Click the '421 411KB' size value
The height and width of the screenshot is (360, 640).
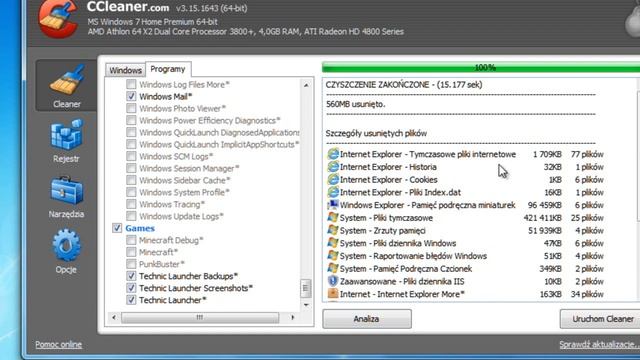(542, 218)
